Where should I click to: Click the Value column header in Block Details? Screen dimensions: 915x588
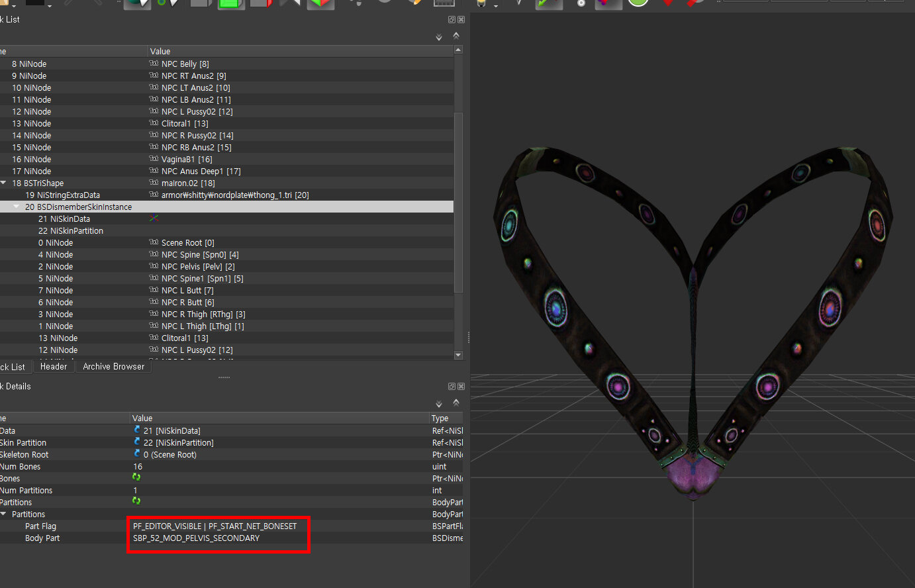pyautogui.click(x=279, y=418)
